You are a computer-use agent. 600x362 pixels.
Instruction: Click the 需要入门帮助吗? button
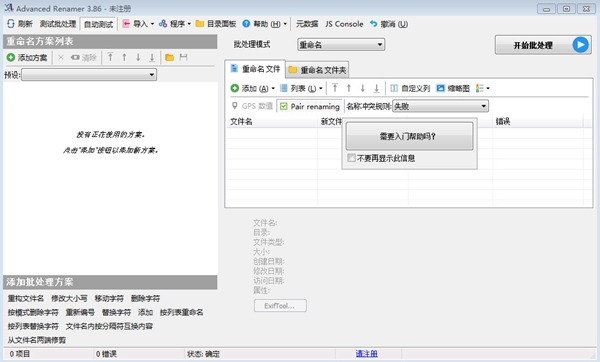click(x=409, y=136)
